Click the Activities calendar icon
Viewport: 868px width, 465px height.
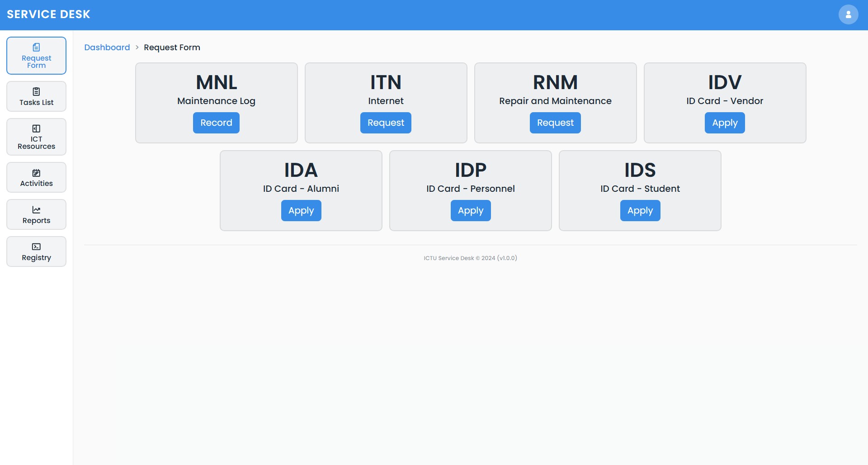(36, 173)
